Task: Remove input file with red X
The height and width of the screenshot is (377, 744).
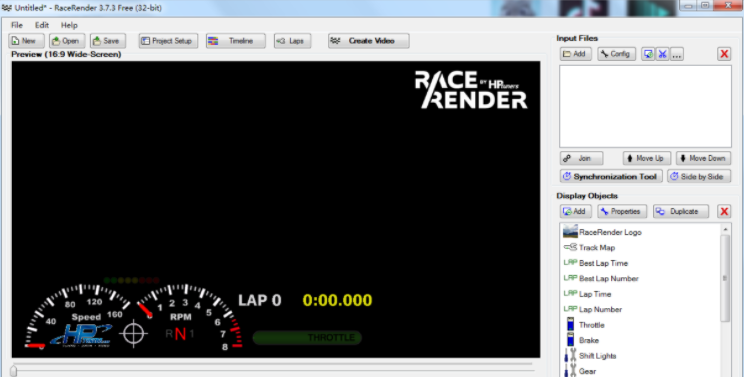Action: (724, 54)
